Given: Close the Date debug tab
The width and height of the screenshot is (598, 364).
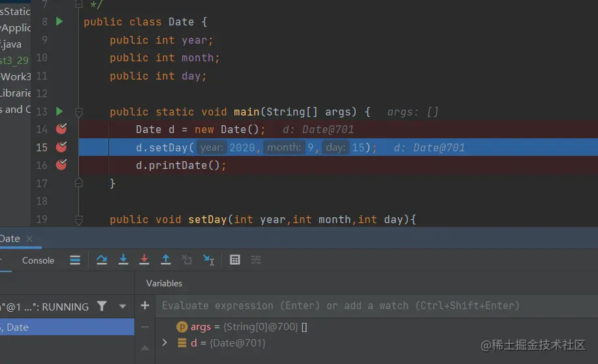Looking at the screenshot, I should click(x=29, y=239).
